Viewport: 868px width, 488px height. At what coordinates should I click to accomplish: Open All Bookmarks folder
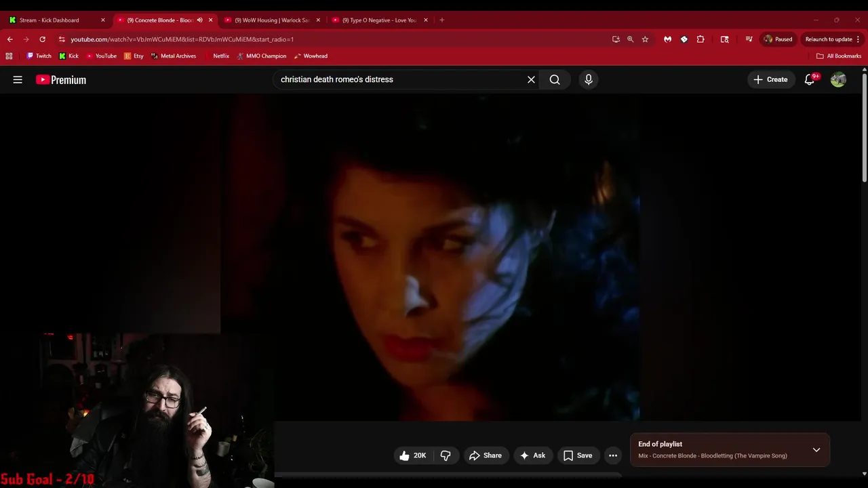click(x=839, y=56)
